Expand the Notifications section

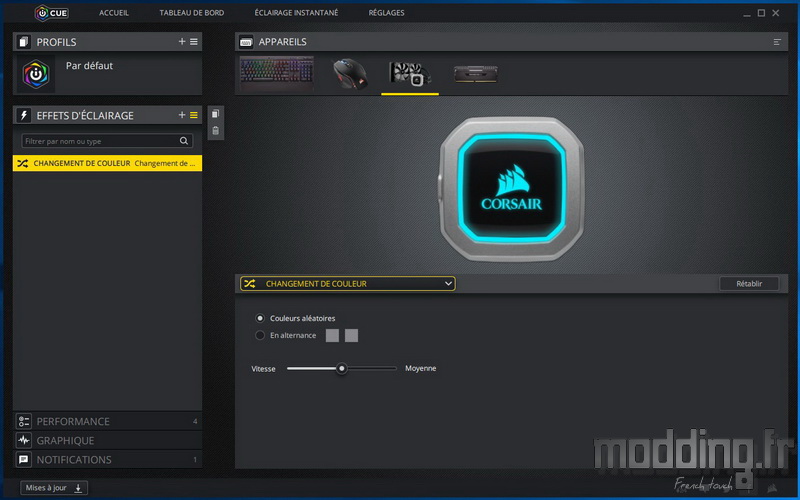pos(107,460)
